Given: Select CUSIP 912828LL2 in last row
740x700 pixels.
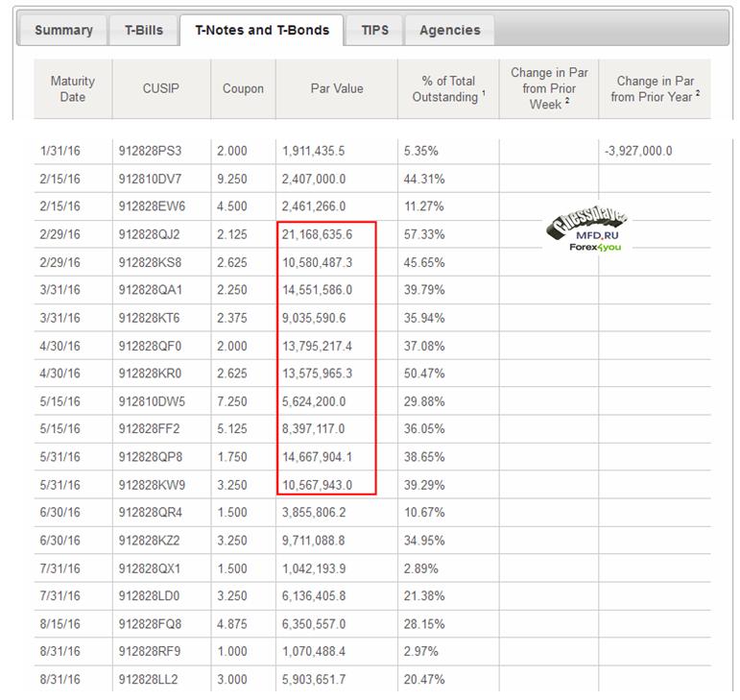Looking at the screenshot, I should tap(149, 680).
